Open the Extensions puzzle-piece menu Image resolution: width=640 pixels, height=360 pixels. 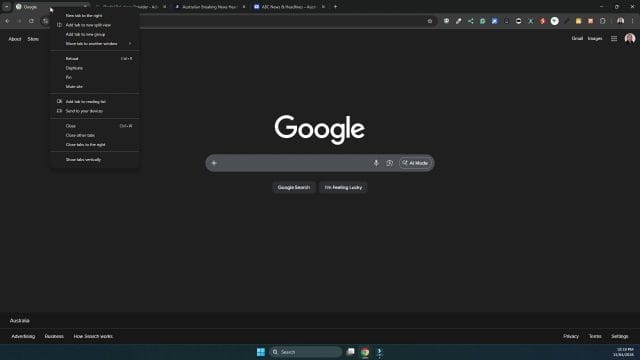602,21
